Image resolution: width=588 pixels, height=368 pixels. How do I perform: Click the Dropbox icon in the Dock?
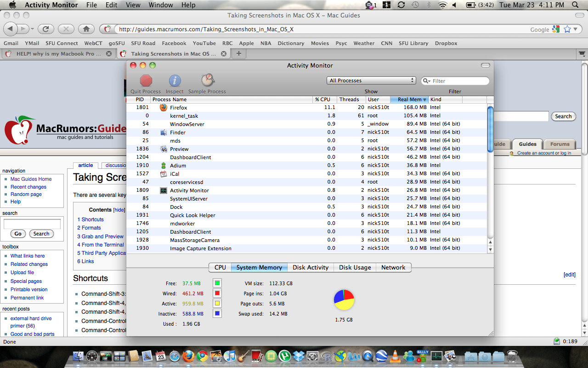pos(299,356)
